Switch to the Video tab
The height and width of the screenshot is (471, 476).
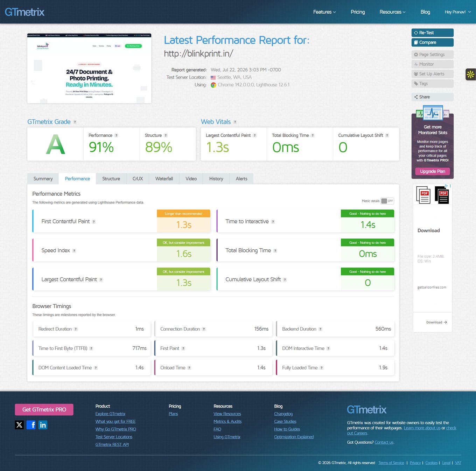(191, 179)
